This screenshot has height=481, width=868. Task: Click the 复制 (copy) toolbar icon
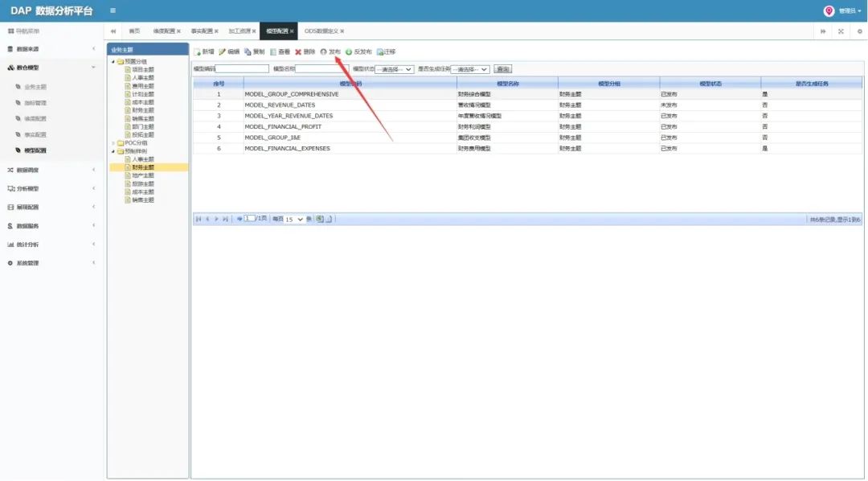click(248, 51)
